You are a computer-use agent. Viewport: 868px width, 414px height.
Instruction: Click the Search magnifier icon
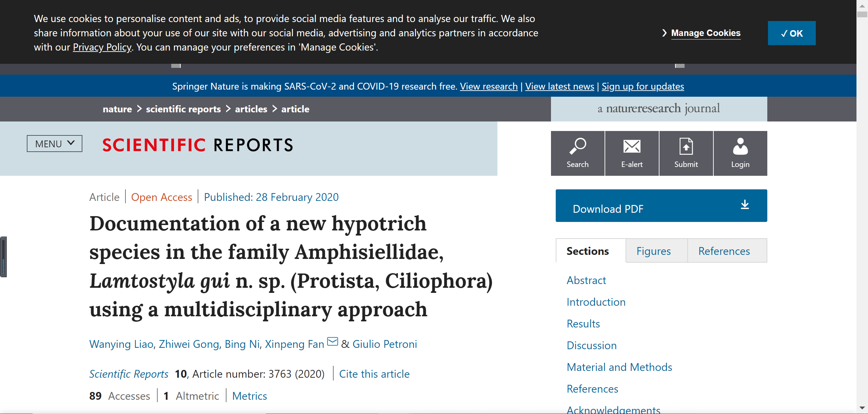pyautogui.click(x=577, y=147)
